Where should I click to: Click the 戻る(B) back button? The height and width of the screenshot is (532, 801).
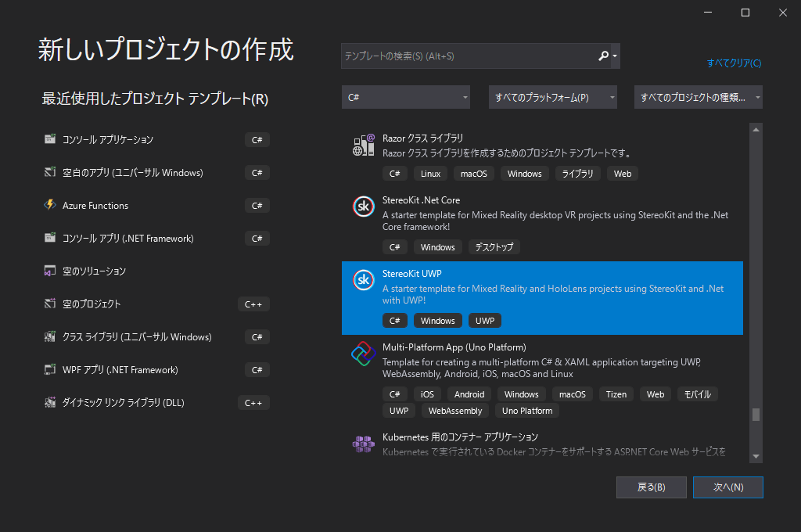click(x=652, y=487)
